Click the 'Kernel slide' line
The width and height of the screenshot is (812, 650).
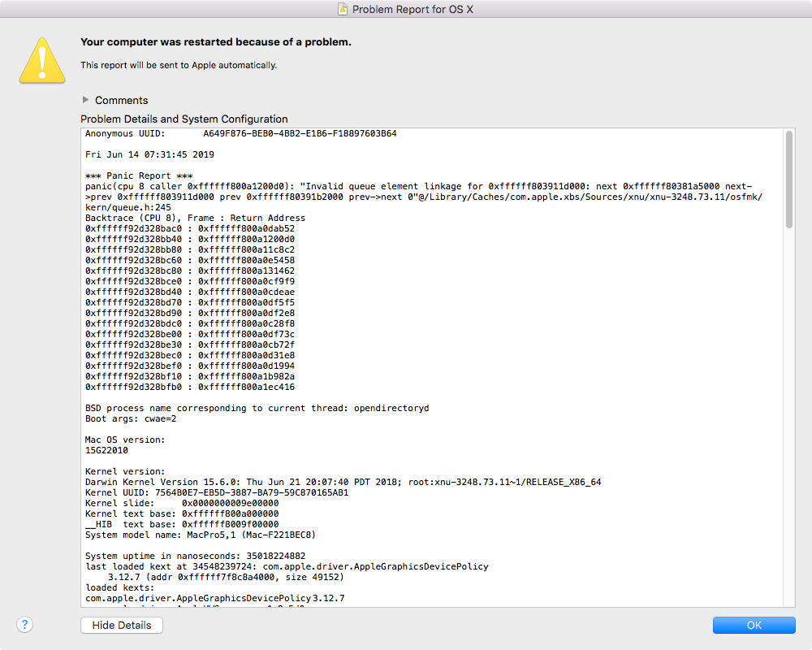[182, 503]
